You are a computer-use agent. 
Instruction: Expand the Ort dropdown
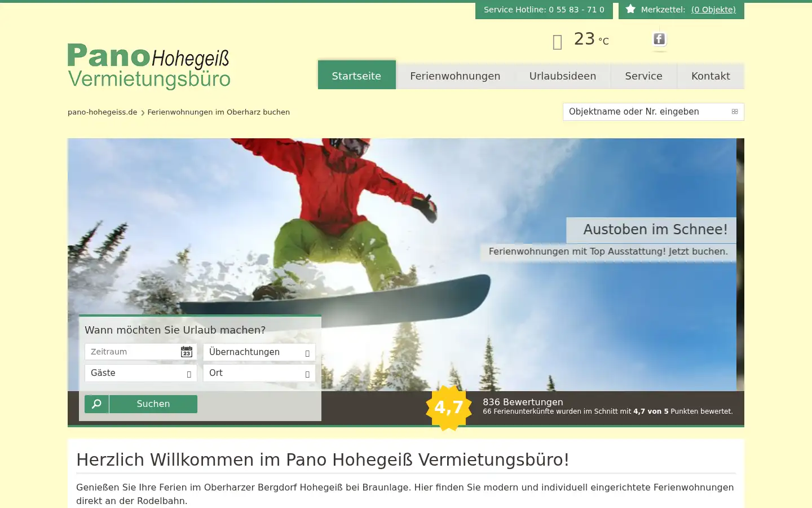coord(259,373)
